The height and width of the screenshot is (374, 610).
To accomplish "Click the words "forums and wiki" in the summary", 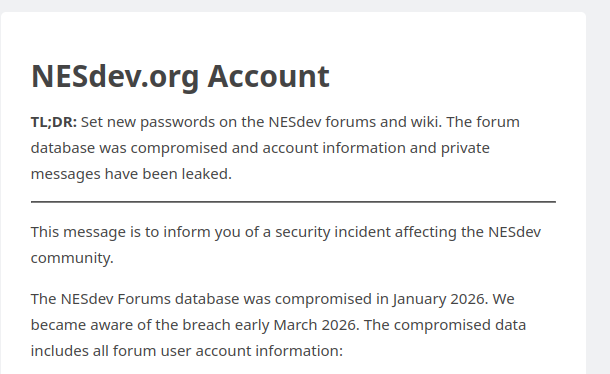I will click(x=381, y=122).
